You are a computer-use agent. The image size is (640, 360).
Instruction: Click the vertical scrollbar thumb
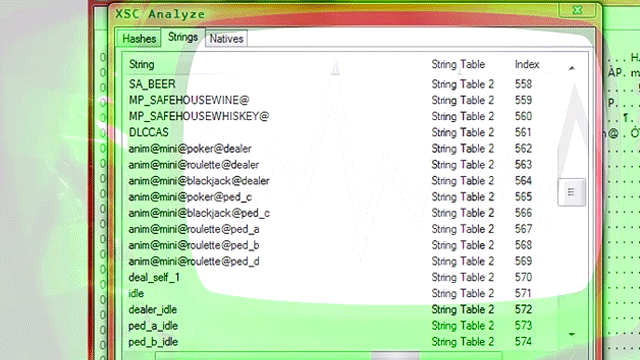[571, 192]
